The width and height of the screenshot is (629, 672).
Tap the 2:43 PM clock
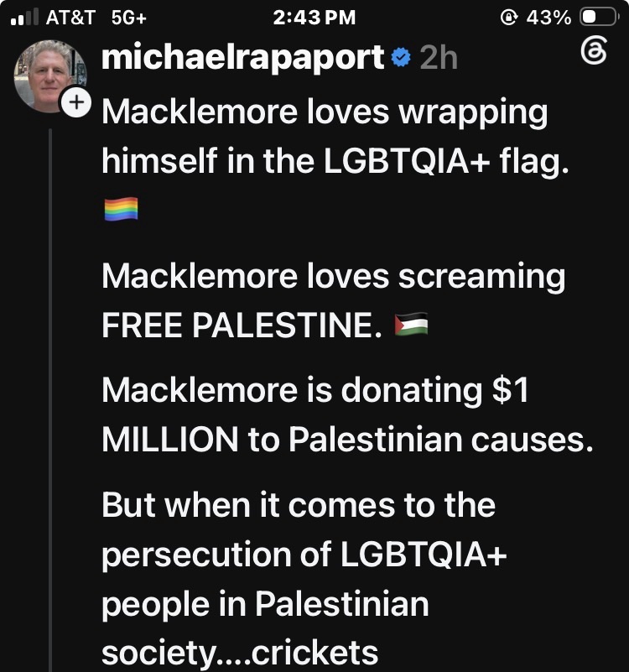click(x=314, y=18)
